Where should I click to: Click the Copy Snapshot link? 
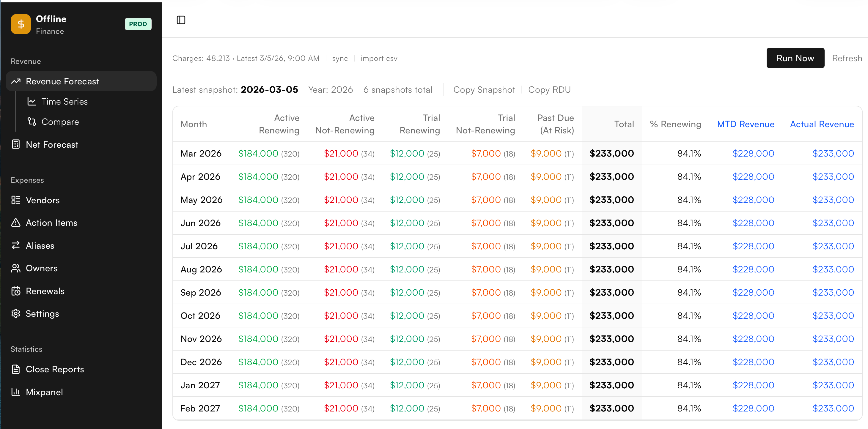tap(484, 89)
